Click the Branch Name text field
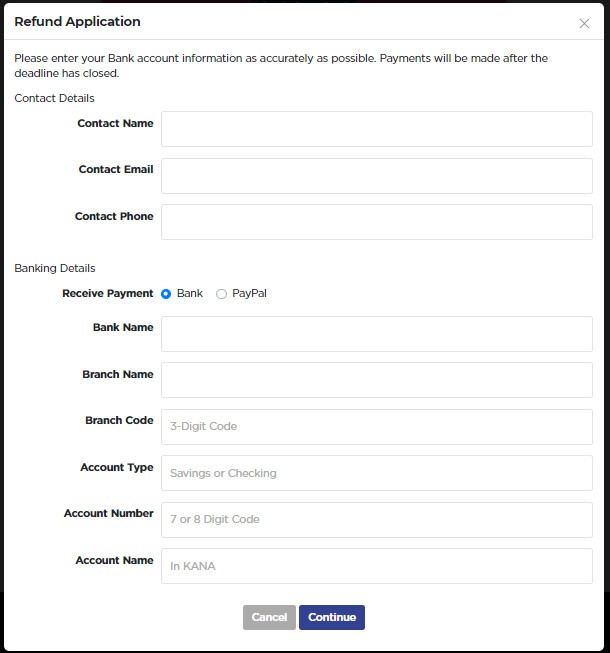The height and width of the screenshot is (653, 610). (x=377, y=380)
